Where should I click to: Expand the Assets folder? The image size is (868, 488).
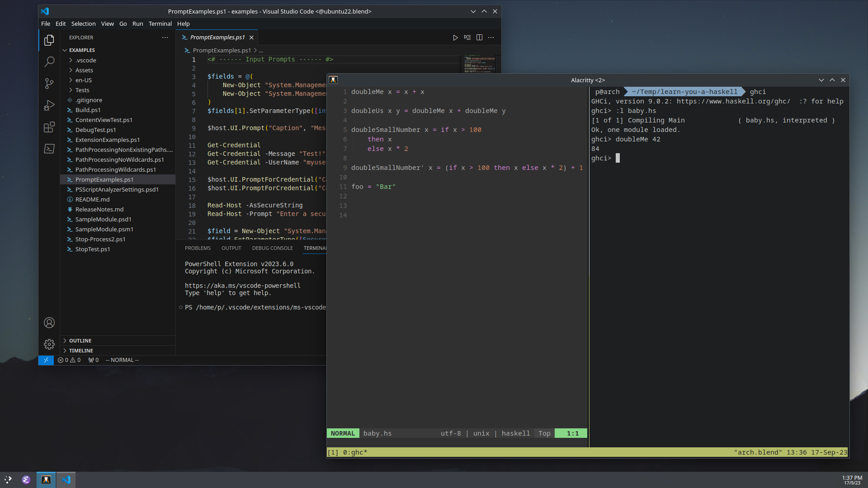118,70
